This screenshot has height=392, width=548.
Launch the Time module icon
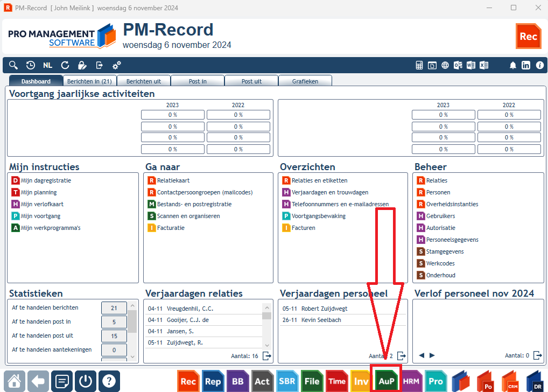pyautogui.click(x=337, y=381)
